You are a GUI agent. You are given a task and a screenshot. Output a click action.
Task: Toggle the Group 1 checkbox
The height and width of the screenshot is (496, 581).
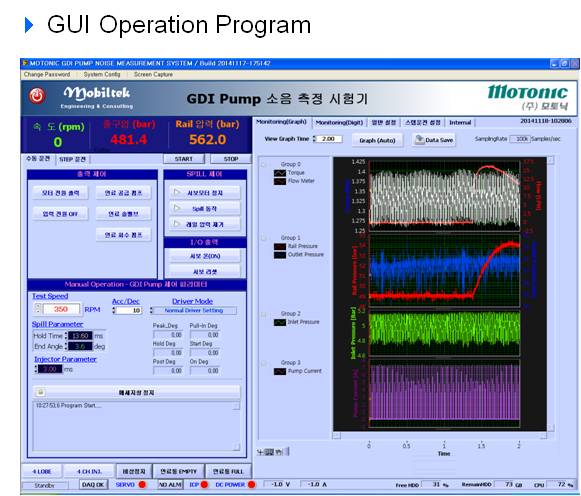coord(263,238)
